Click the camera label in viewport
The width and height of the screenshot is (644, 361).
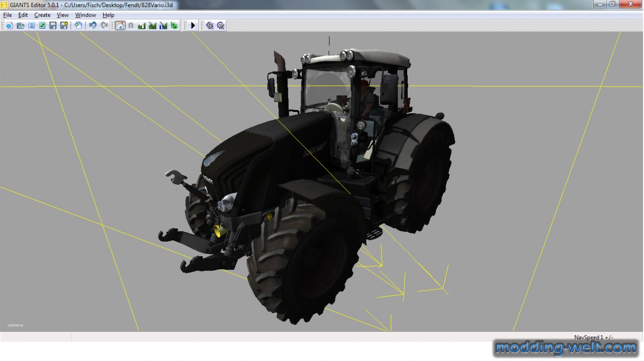tap(15, 325)
